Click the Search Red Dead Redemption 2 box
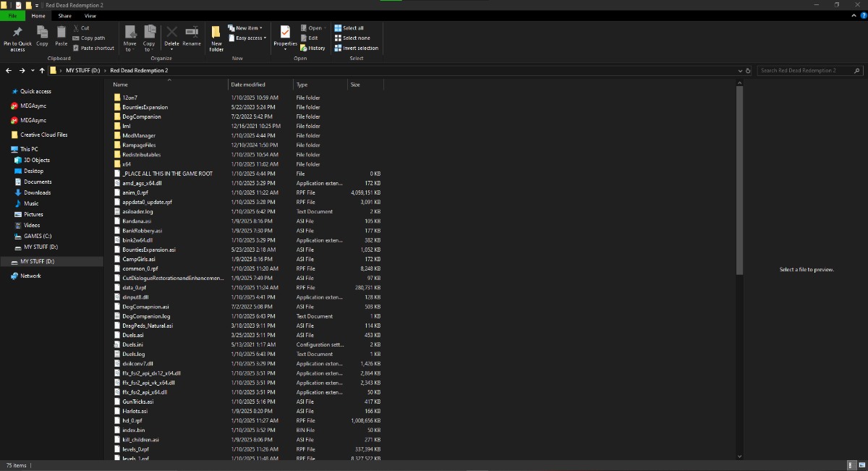The width and height of the screenshot is (868, 471). 804,71
